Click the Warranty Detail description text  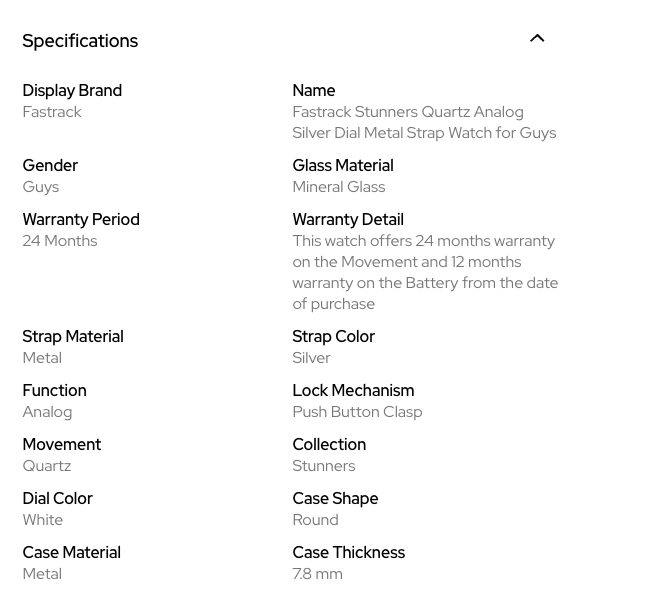tap(425, 272)
